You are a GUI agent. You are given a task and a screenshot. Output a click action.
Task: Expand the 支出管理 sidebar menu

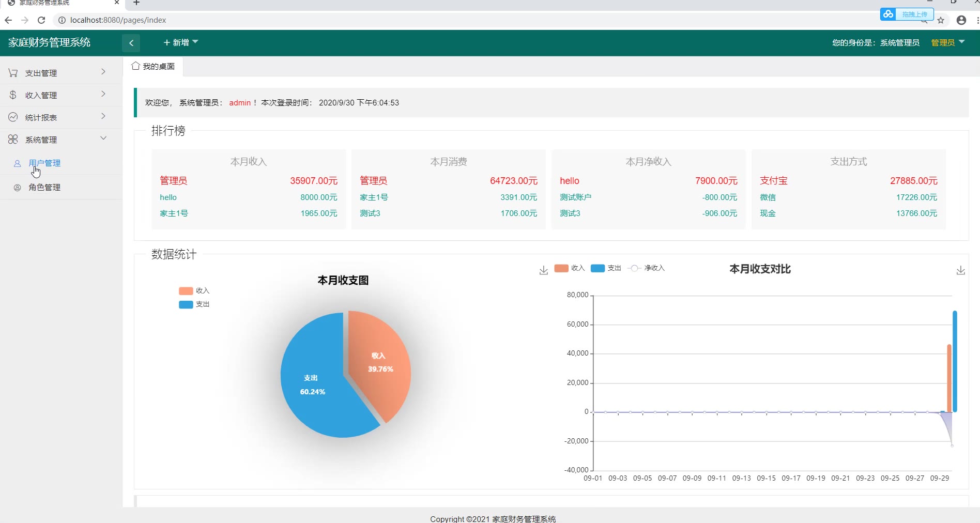[61, 73]
